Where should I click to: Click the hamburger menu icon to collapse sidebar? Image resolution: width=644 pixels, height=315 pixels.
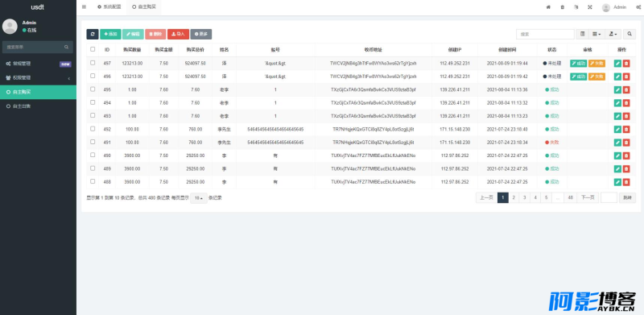[84, 7]
